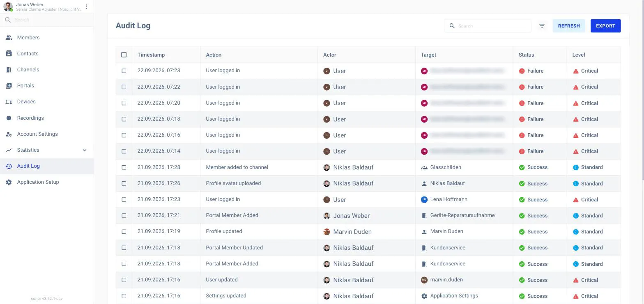Click the Export button

coord(605,26)
